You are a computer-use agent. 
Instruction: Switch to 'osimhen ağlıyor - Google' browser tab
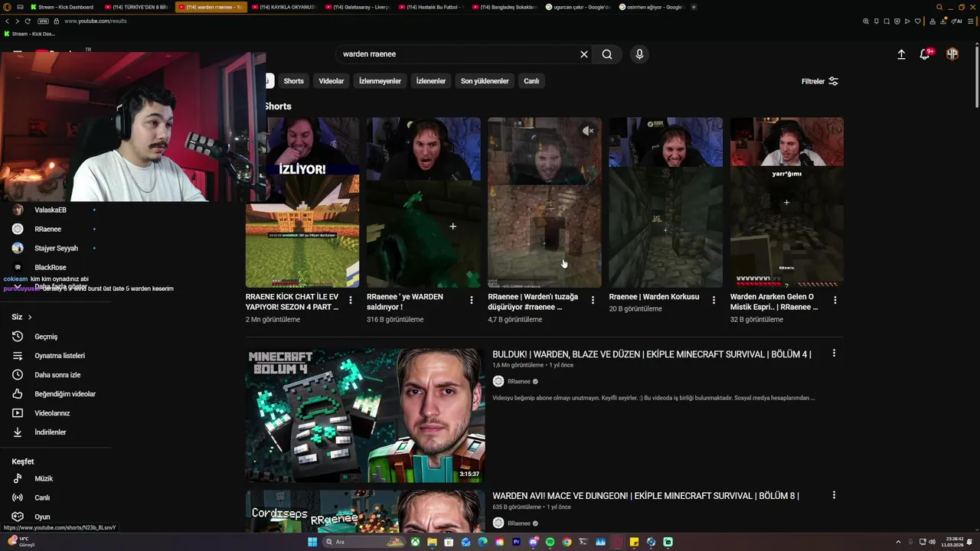652,7
